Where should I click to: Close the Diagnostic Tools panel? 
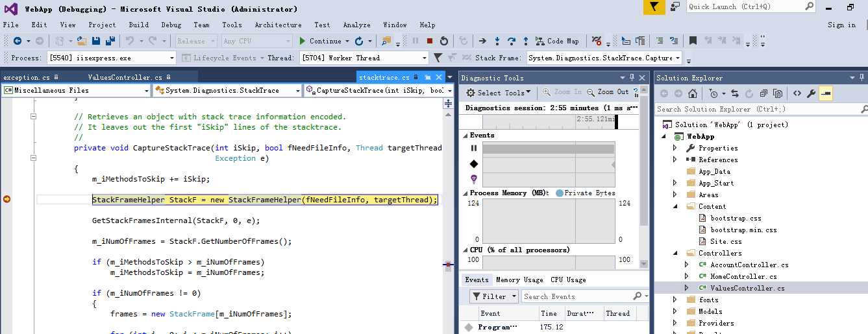click(643, 78)
